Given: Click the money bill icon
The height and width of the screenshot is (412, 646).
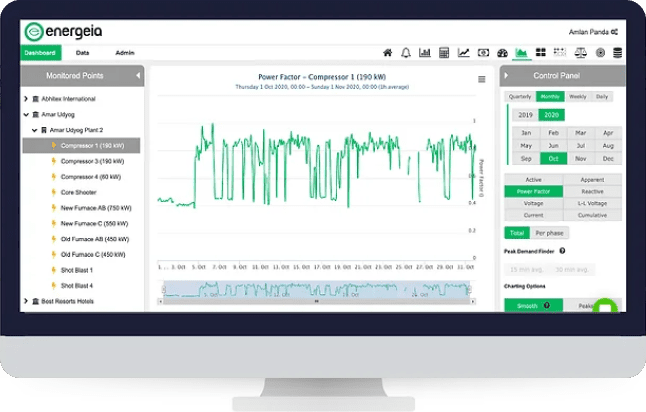Looking at the screenshot, I should tap(483, 53).
